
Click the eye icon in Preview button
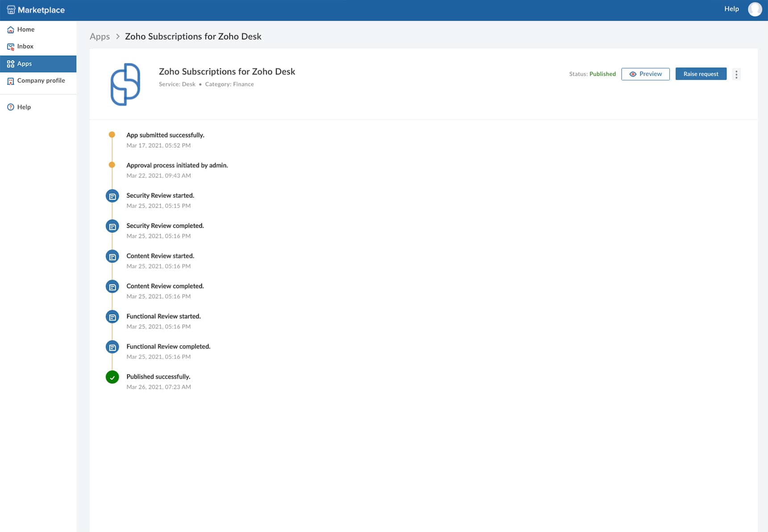(633, 74)
